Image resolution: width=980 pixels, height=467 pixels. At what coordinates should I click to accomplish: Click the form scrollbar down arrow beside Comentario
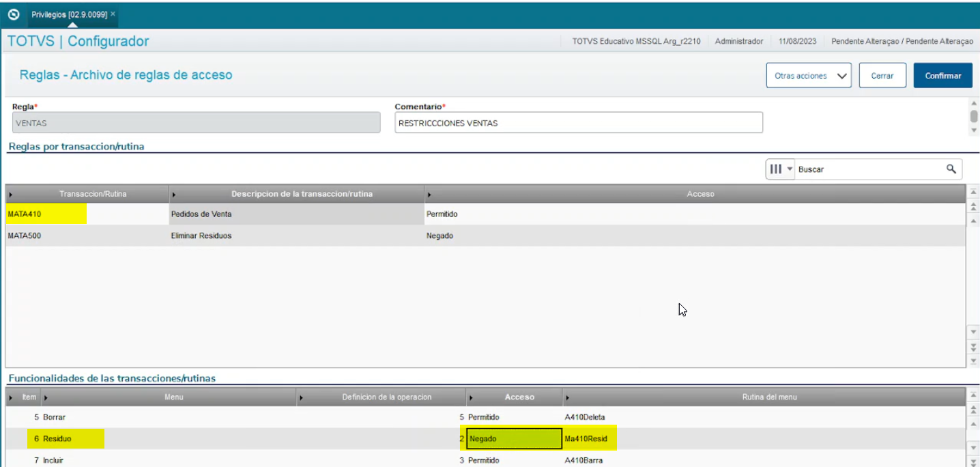[974, 130]
